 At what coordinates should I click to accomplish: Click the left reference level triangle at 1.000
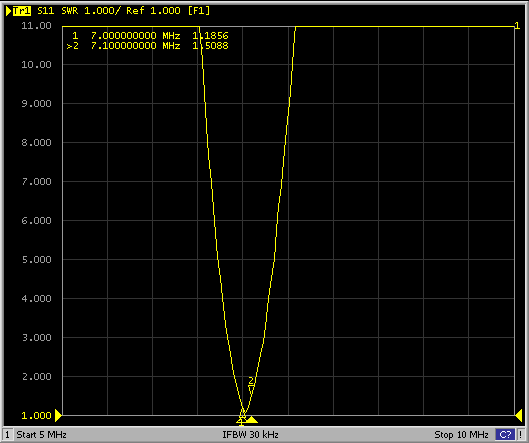pyautogui.click(x=58, y=415)
